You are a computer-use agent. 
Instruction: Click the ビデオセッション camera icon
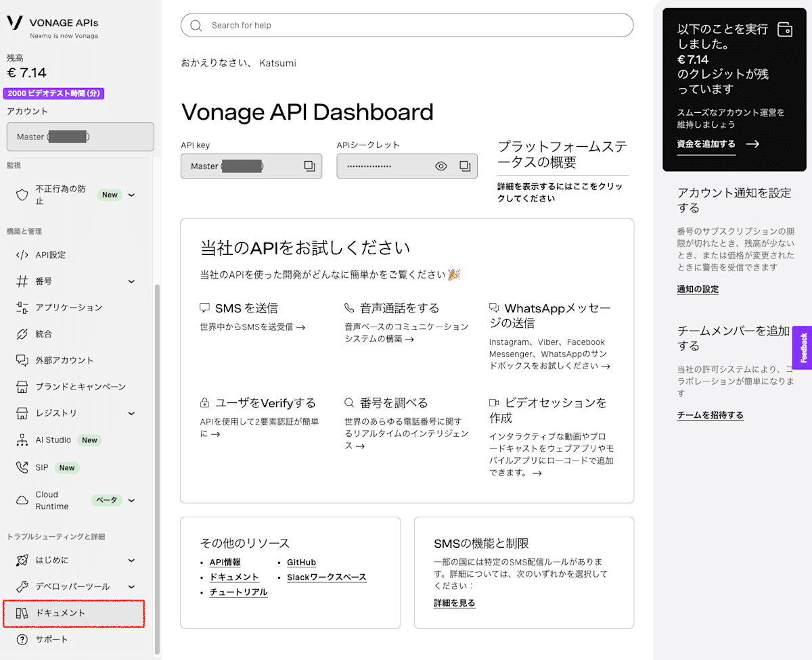[494, 403]
